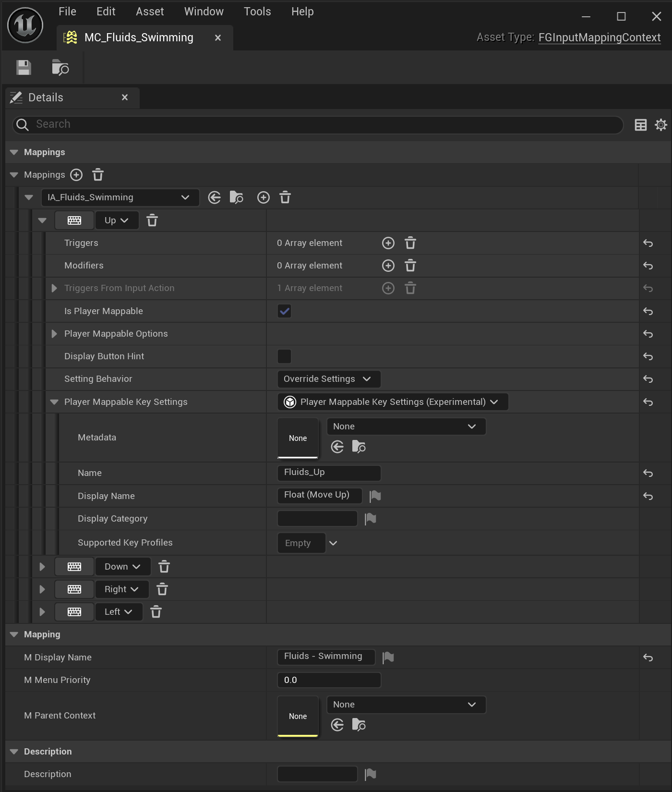Click the Unreal Engine logo

(x=25, y=25)
